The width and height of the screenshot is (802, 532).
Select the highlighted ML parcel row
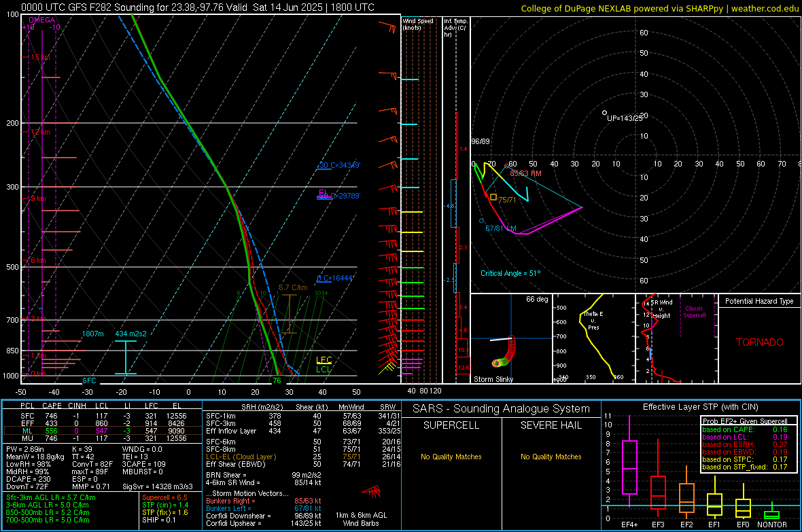103,431
